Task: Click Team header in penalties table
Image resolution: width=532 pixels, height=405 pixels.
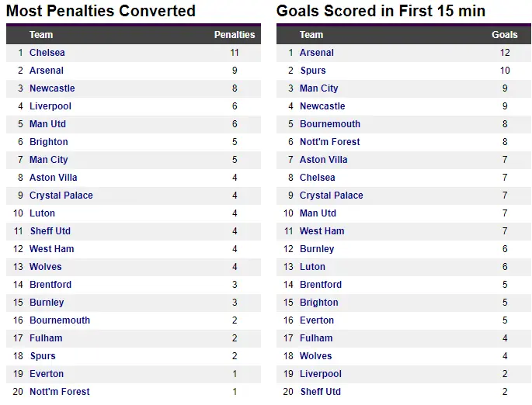Action: coord(41,35)
